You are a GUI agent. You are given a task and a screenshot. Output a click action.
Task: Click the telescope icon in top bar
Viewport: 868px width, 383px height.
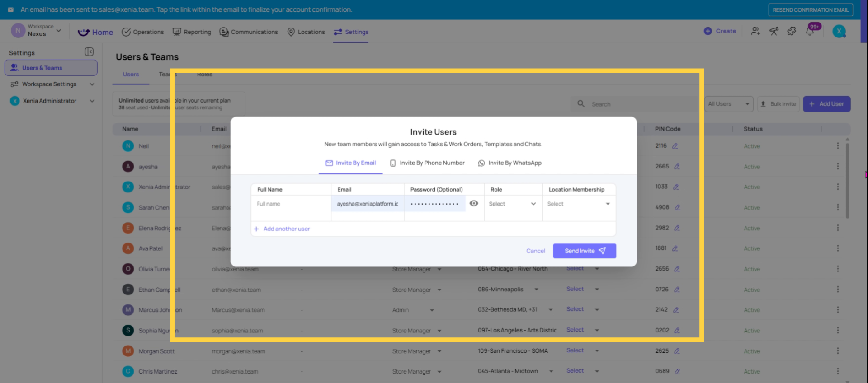click(774, 31)
